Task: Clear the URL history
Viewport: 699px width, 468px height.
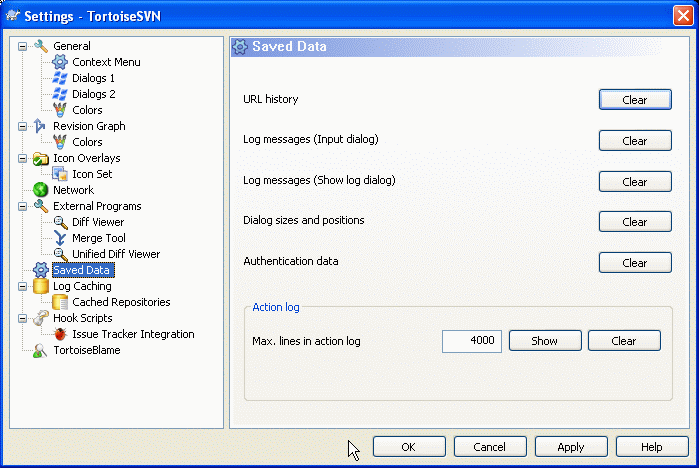Action: 635,99
